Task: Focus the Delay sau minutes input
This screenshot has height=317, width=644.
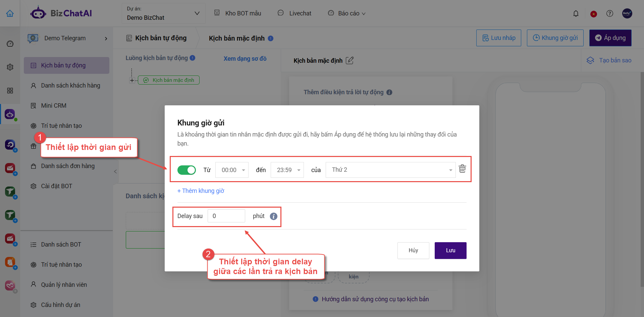Action: point(226,216)
